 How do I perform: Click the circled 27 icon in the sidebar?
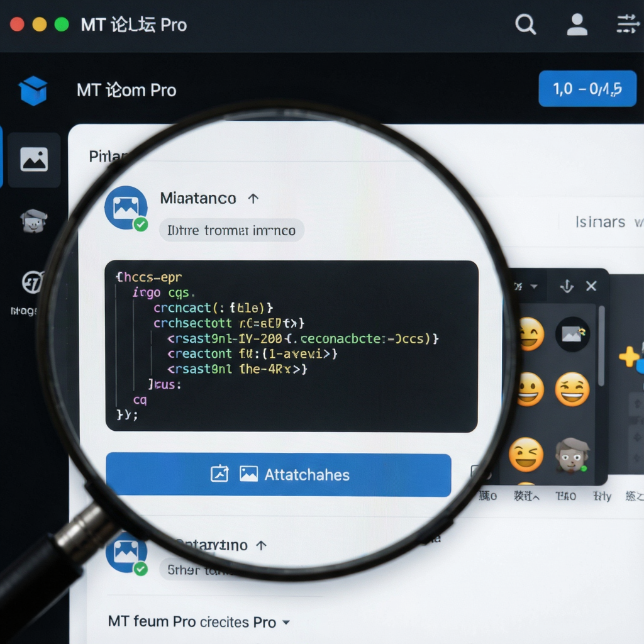coord(33,282)
